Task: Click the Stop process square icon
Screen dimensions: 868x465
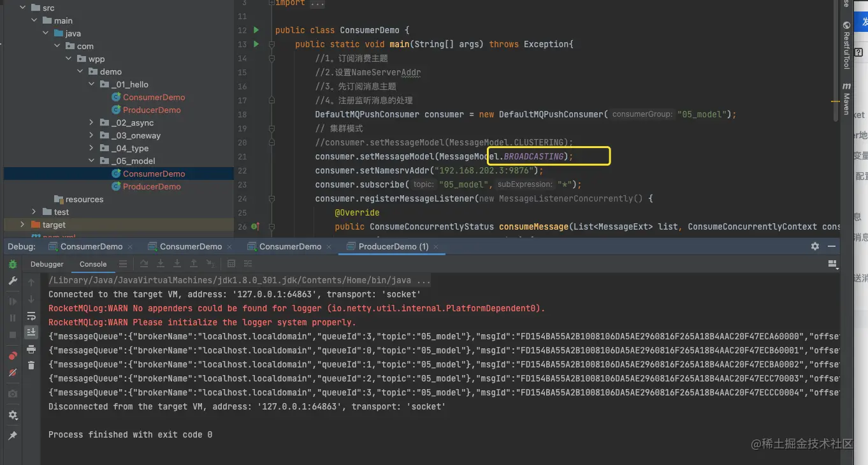Action: (13, 335)
